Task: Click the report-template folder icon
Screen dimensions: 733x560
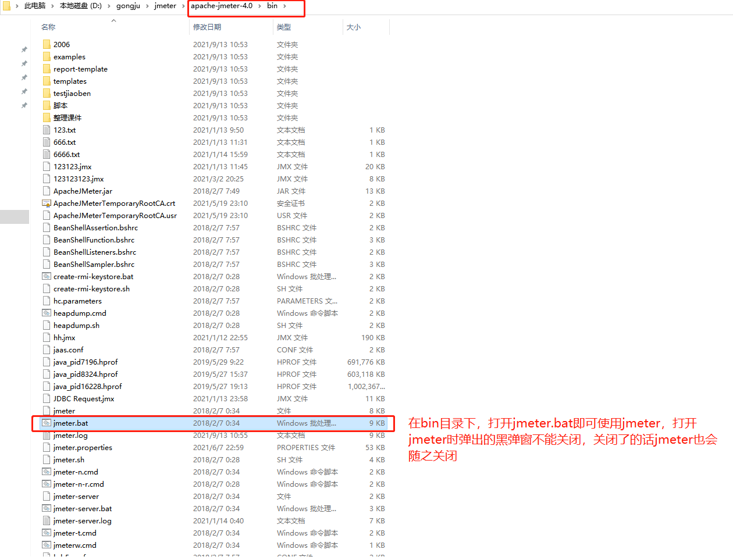Action: click(x=47, y=69)
